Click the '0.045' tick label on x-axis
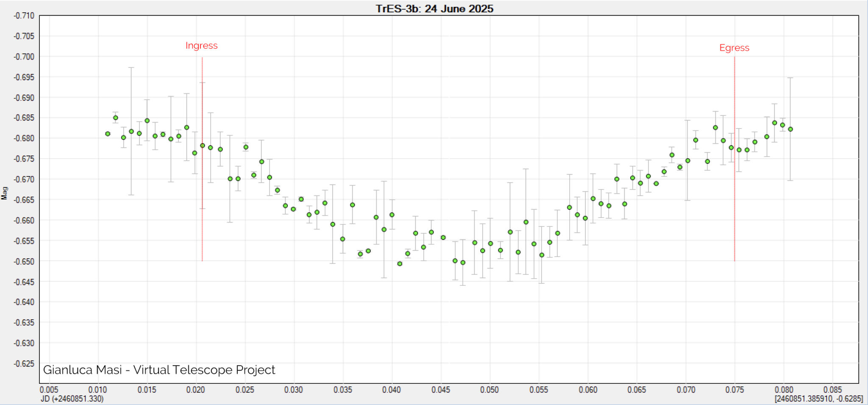868x405 pixels. (441, 388)
